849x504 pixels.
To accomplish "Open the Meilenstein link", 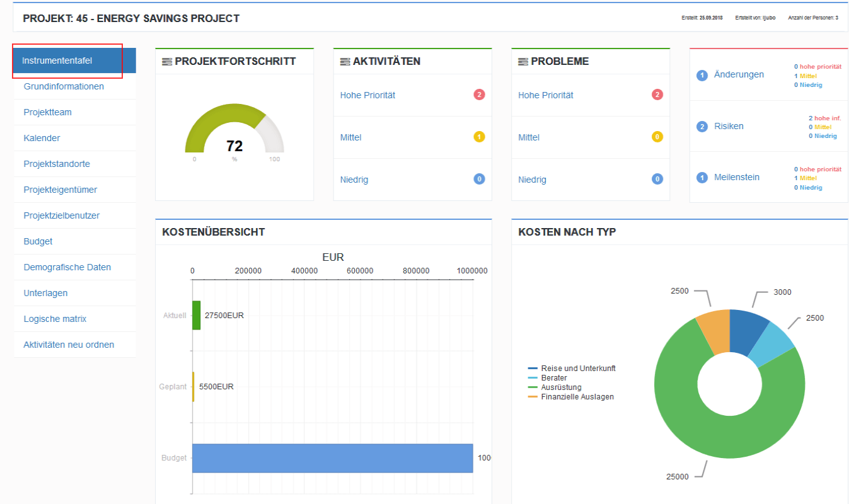I will (x=737, y=177).
